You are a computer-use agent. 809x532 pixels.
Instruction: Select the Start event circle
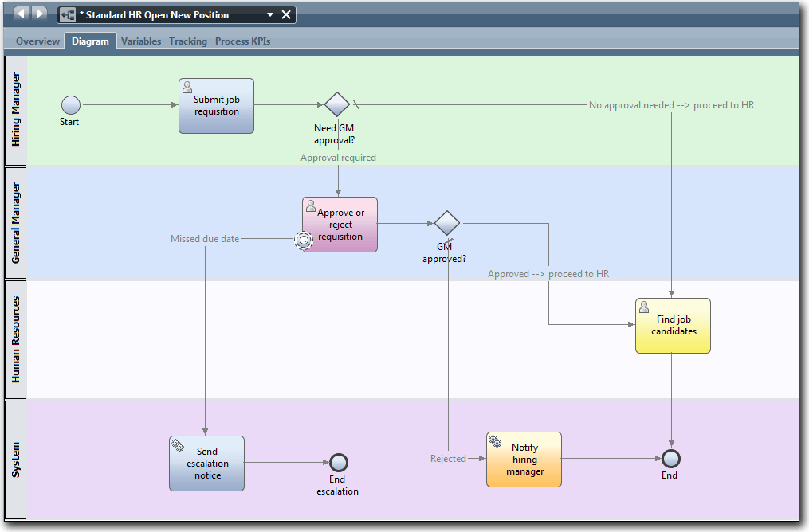69,104
